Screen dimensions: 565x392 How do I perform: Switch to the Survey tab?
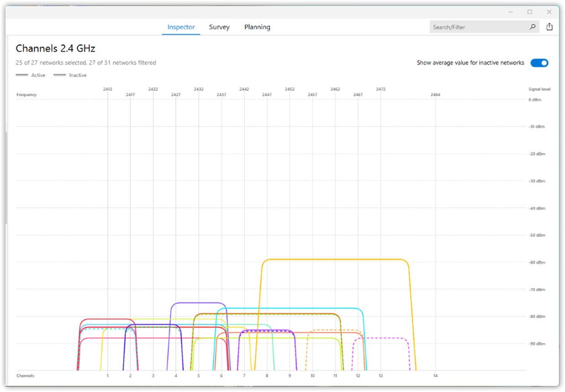pos(219,27)
